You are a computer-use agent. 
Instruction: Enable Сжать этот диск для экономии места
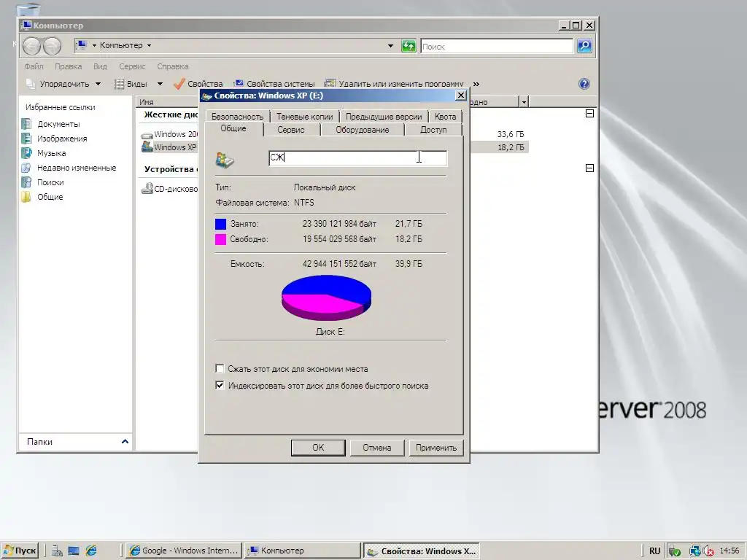[220, 368]
